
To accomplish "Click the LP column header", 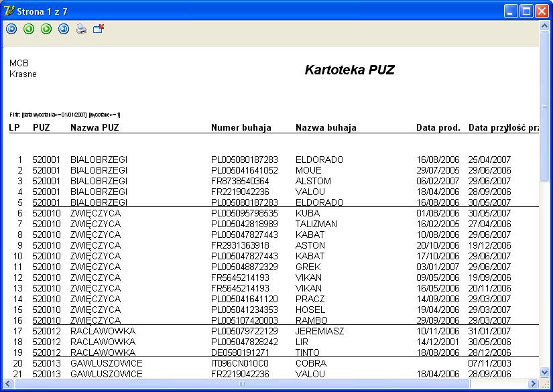I will (15, 127).
